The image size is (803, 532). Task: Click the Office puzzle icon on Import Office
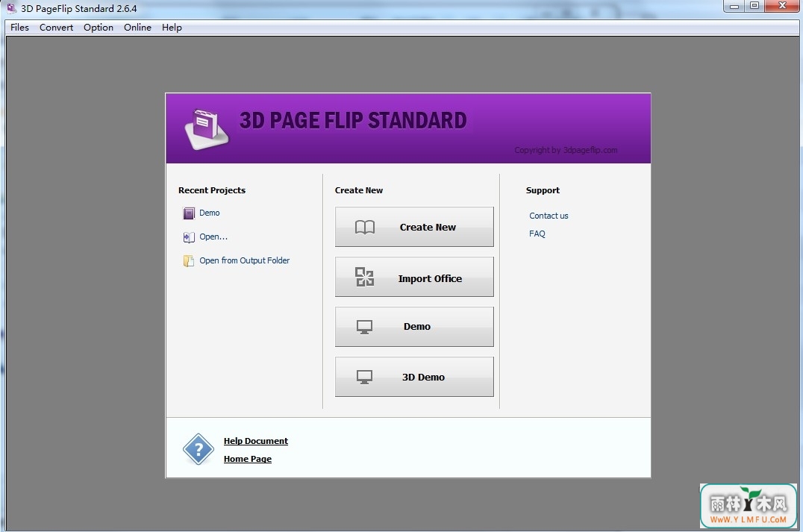(365, 277)
